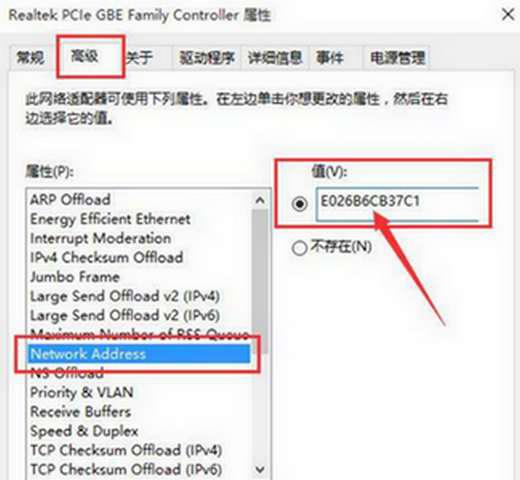Click the MAC address value input field
Screen dimensions: 520x480
tap(397, 204)
